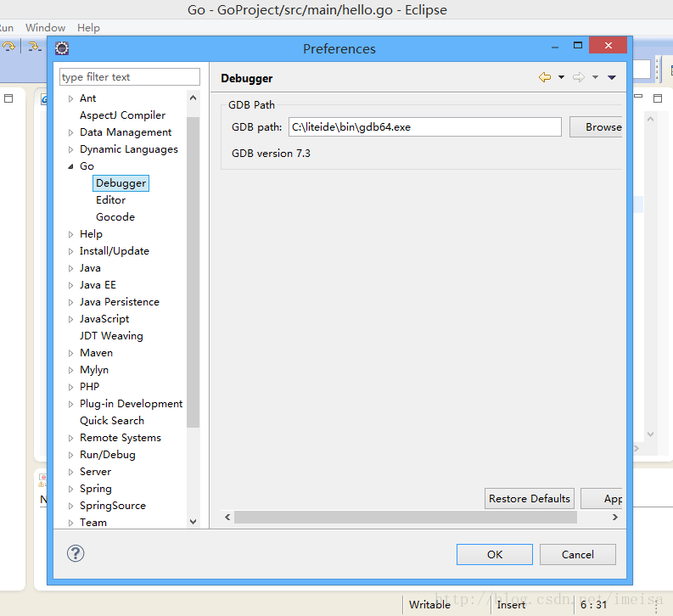The height and width of the screenshot is (616, 673).
Task: Expand the Help tree node
Action: pos(70,234)
